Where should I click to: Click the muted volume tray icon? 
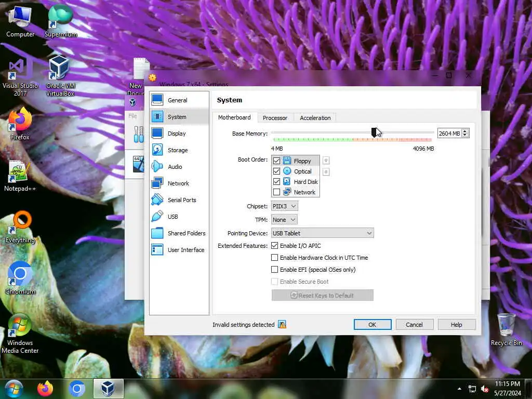485,389
